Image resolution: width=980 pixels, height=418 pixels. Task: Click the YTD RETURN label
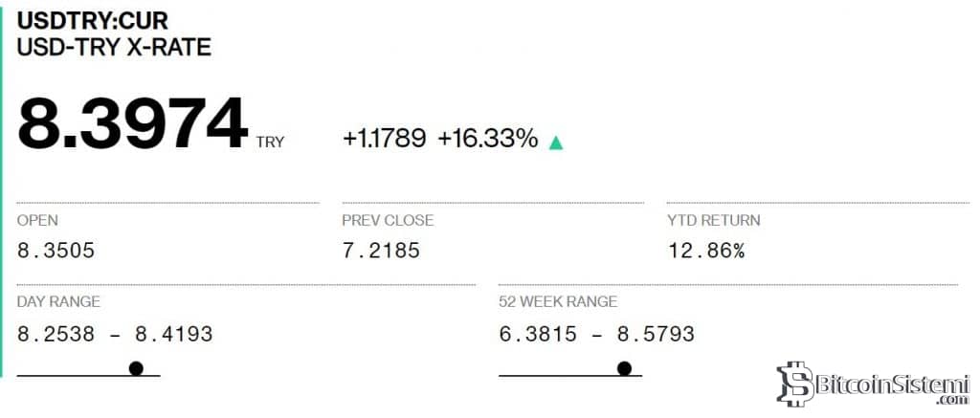coord(714,220)
